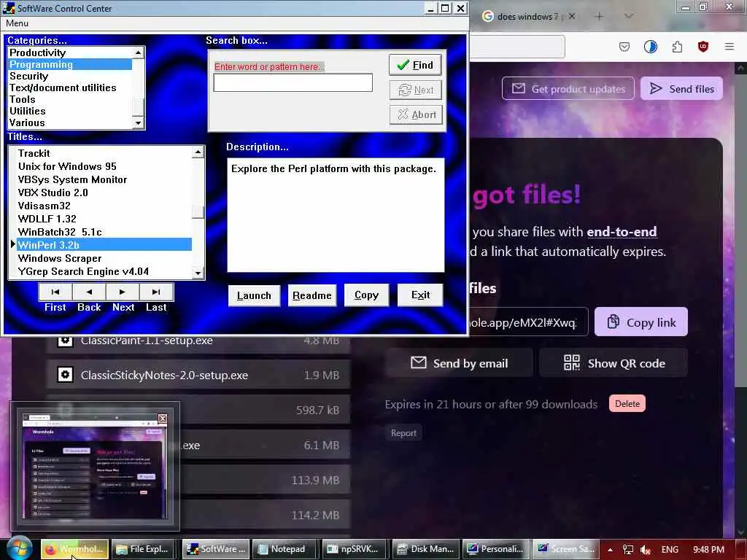
Task: Exit the SoftWare Control Center
Action: [420, 295]
